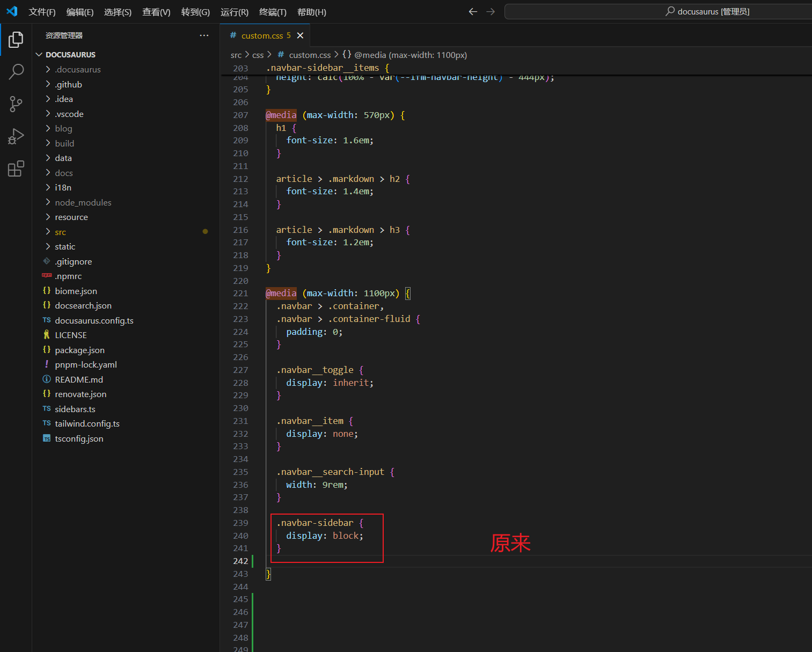Open the 运行(R) menu
812x652 pixels.
point(235,12)
